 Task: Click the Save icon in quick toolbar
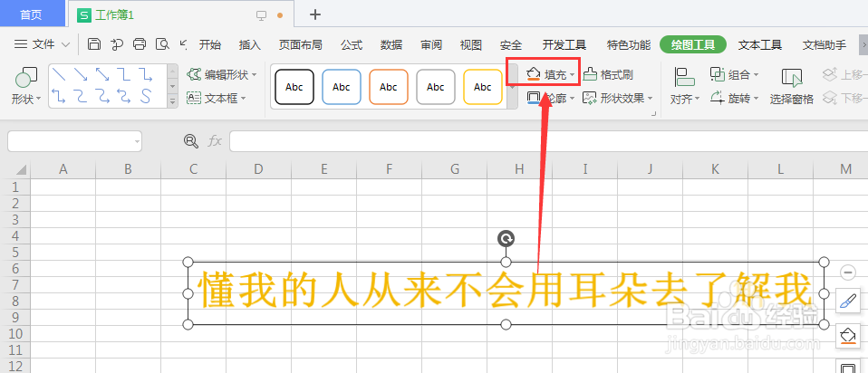(x=94, y=44)
